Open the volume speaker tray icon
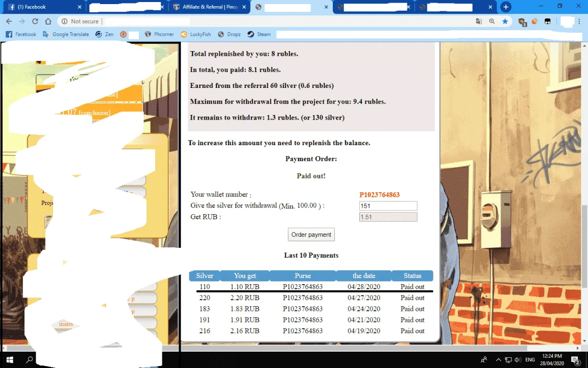The height and width of the screenshot is (368, 588). 518,360
